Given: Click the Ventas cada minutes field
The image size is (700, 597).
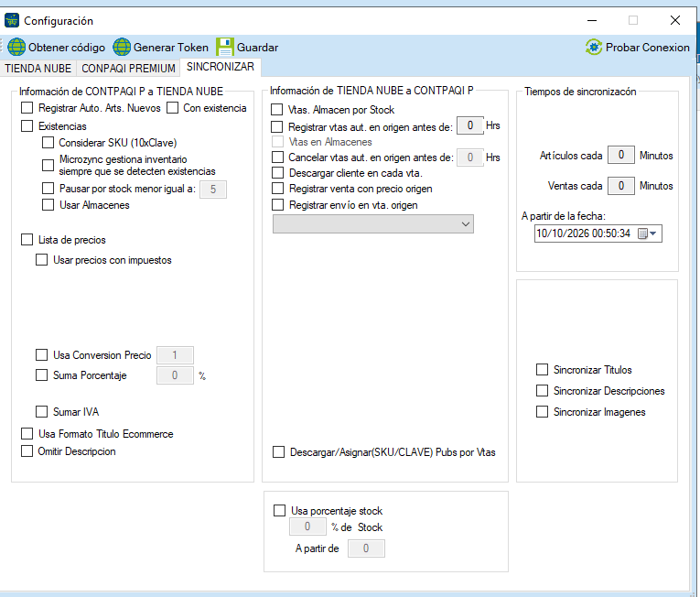Looking at the screenshot, I should (x=621, y=186).
